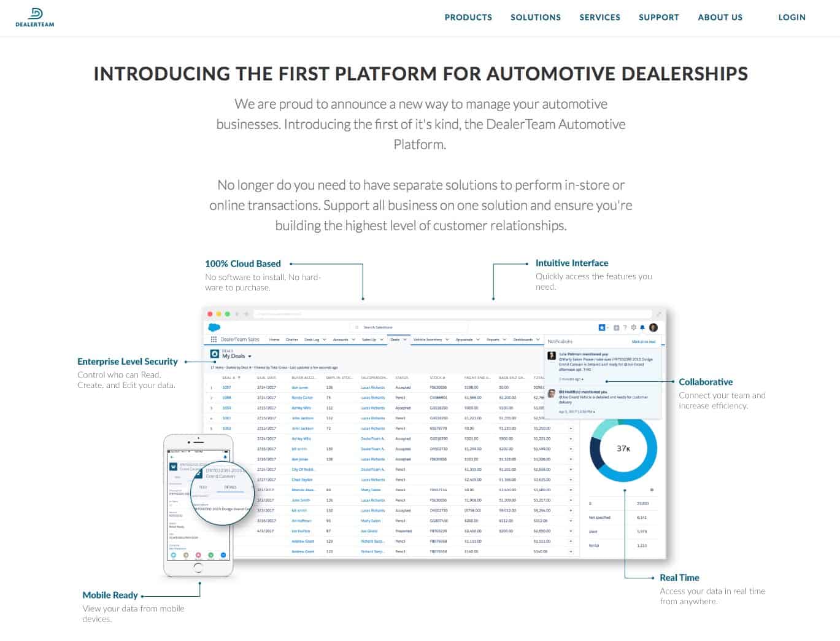
Task: Click the Salesforce cloud logo
Action: click(214, 327)
